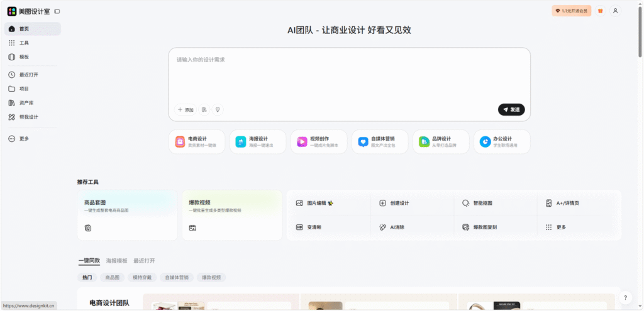Open the A+/详情页 tool
Image resolution: width=644 pixels, height=311 pixels.
coord(579,203)
